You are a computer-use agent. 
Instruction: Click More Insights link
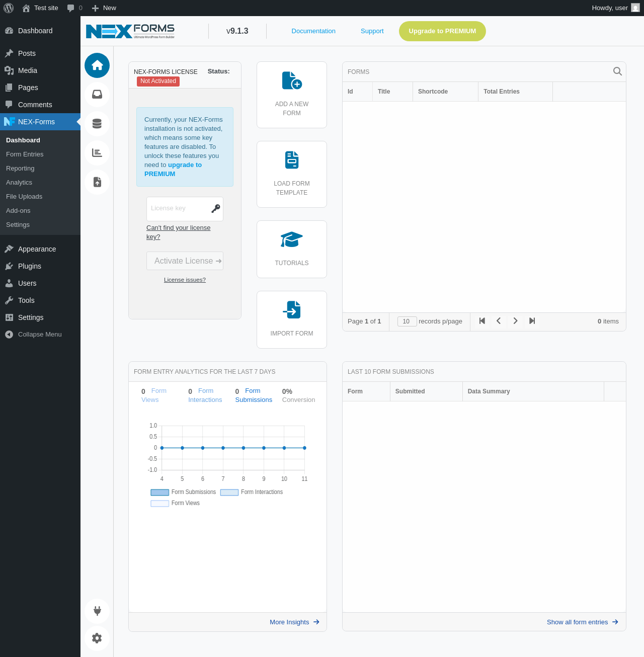pos(294,622)
